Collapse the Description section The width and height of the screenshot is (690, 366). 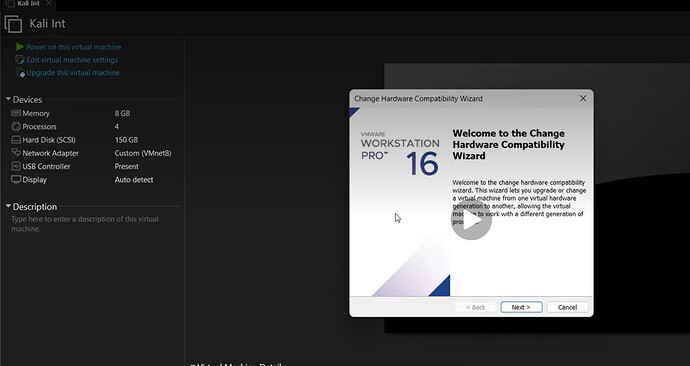(x=8, y=205)
